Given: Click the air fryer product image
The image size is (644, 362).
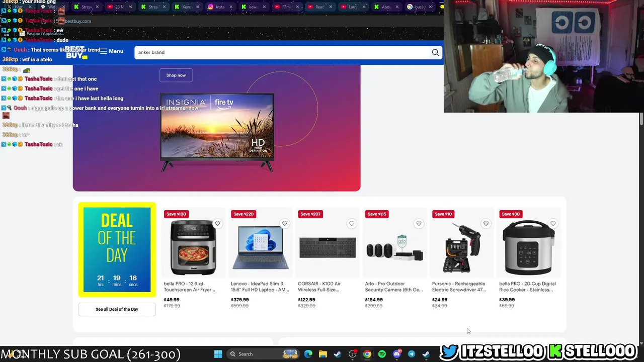Looking at the screenshot, I should (193, 247).
